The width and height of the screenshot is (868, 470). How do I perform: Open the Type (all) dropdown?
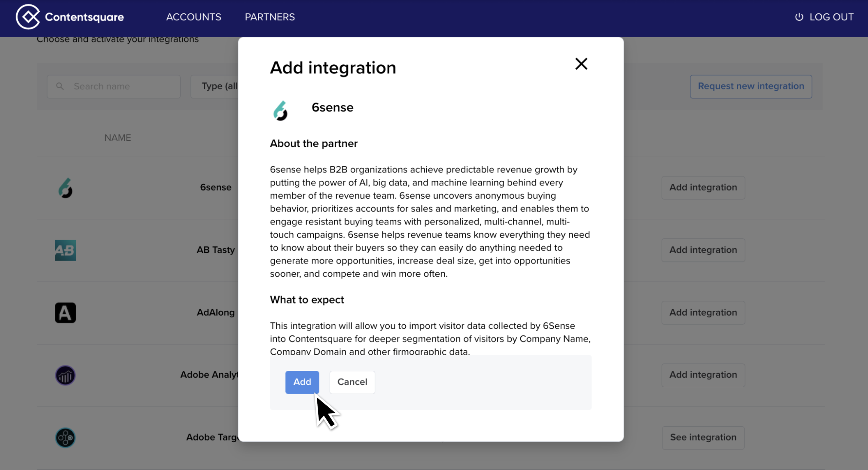pos(215,87)
